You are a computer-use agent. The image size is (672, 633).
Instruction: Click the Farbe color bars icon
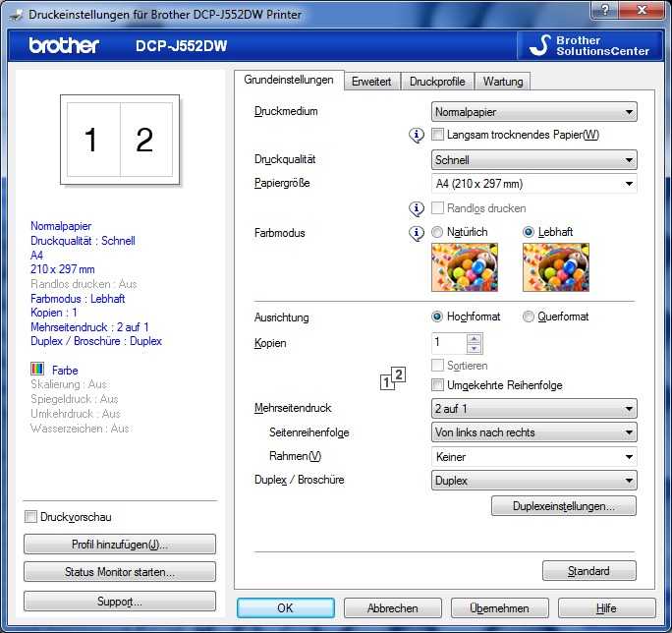[x=37, y=369]
